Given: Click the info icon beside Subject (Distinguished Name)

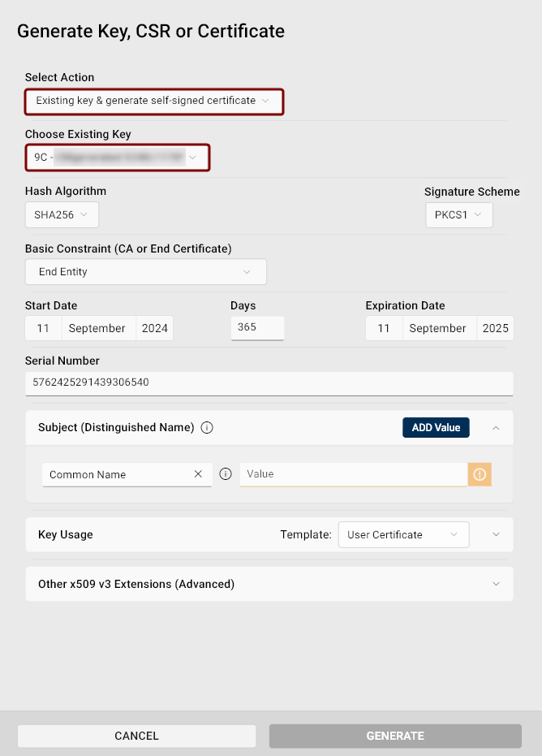Looking at the screenshot, I should coord(207,428).
